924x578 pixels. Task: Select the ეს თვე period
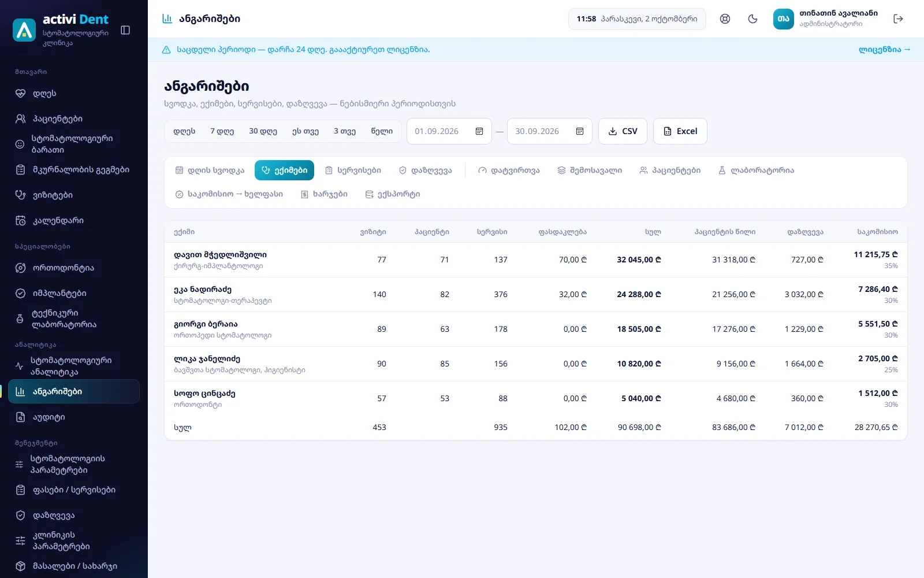click(305, 131)
